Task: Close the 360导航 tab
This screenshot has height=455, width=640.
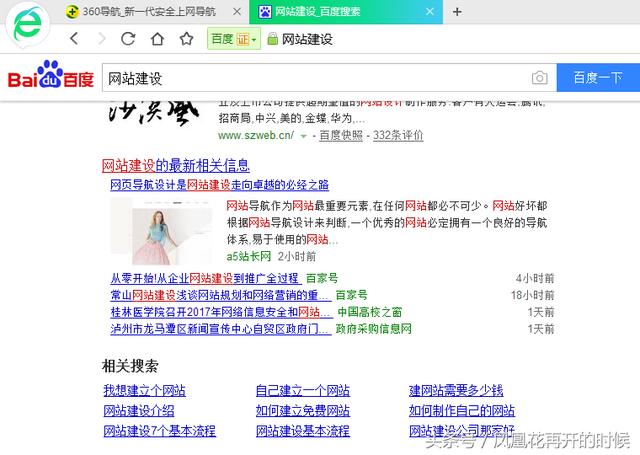Action: (x=237, y=12)
